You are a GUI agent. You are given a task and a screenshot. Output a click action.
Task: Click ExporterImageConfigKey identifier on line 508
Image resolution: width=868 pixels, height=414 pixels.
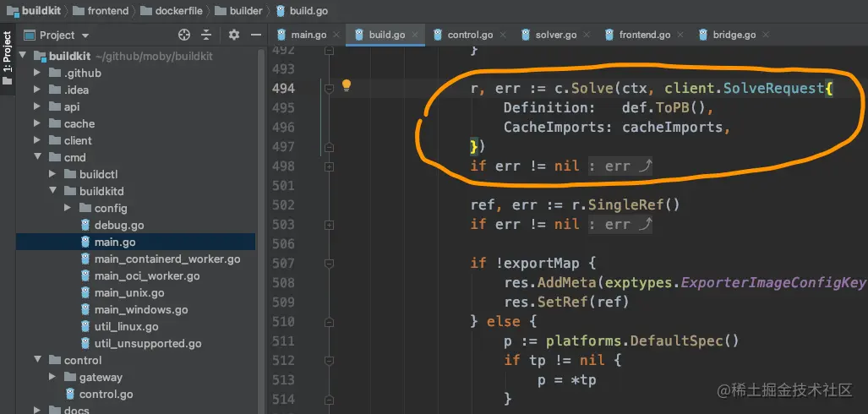(x=772, y=283)
